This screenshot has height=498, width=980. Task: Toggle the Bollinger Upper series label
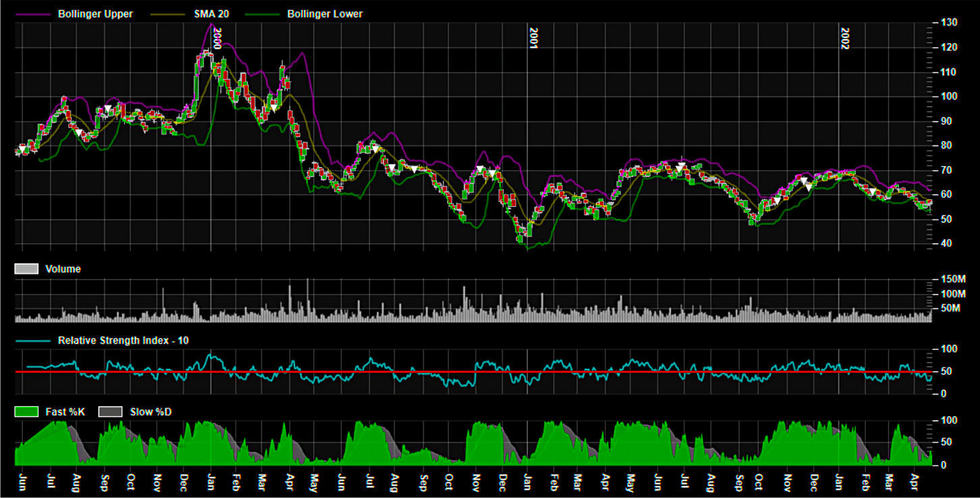point(95,14)
